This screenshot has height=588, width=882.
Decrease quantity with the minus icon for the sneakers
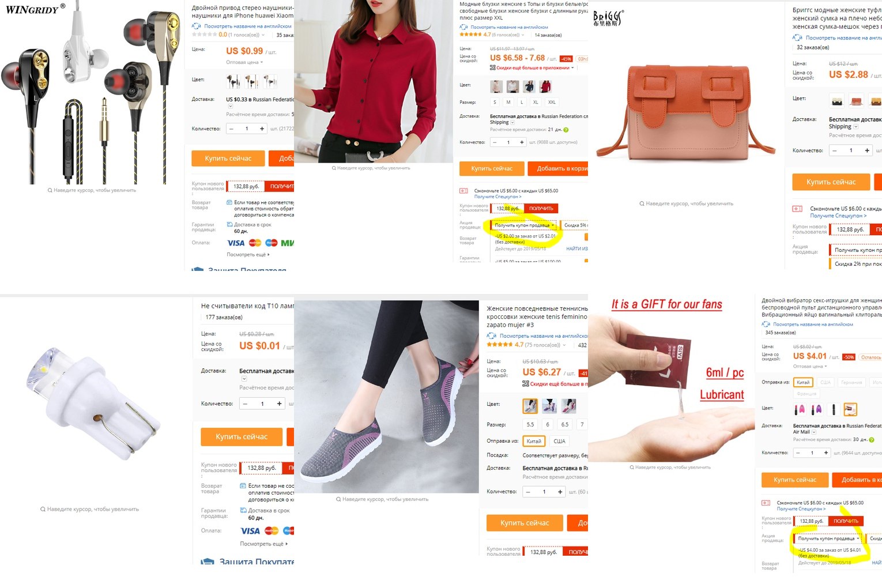(x=528, y=492)
